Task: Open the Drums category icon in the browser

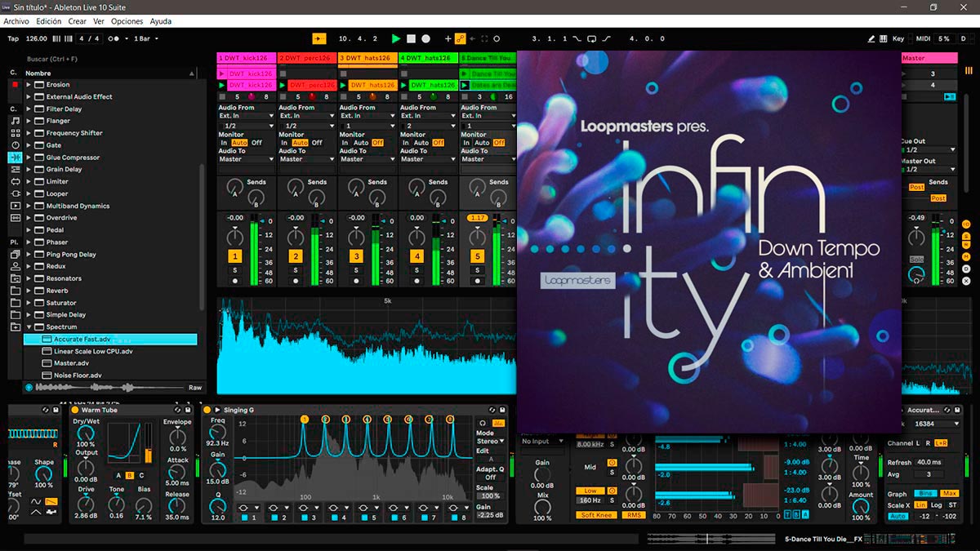Action: pos(16,132)
